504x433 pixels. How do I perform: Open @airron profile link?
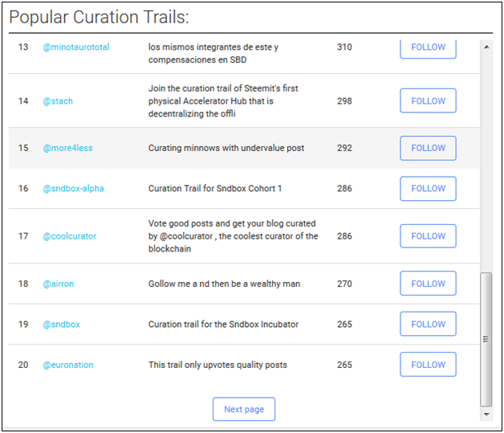58,284
